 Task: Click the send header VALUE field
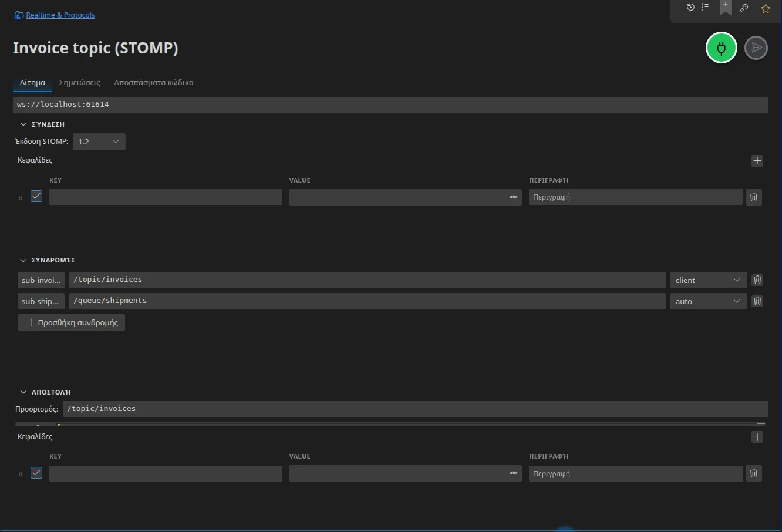(x=406, y=473)
